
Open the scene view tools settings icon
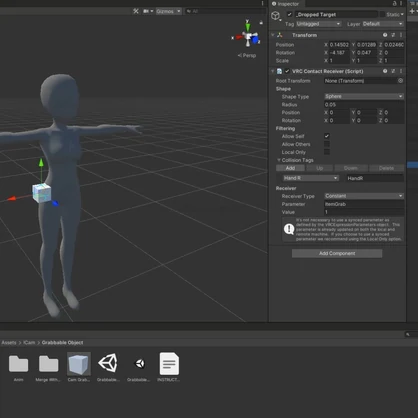[136, 11]
